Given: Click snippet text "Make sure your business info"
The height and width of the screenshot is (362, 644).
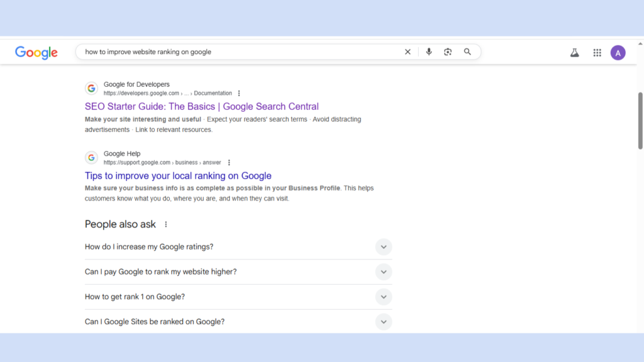Looking at the screenshot, I should [131, 188].
